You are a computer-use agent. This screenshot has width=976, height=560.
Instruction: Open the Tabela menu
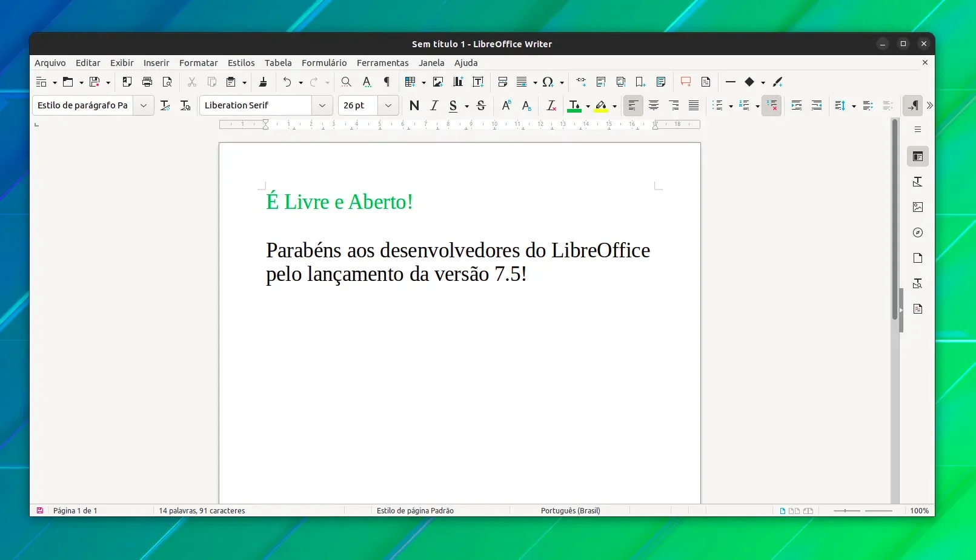click(x=278, y=63)
